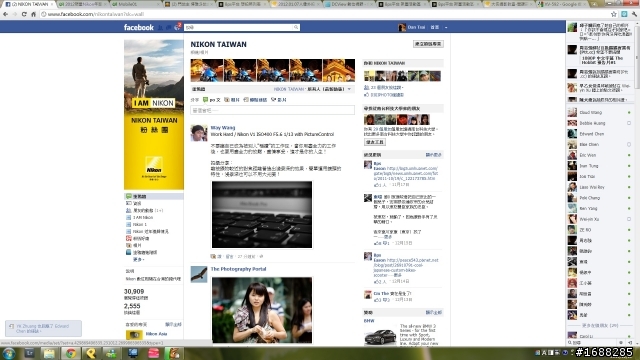Bookmark this page with the star icon
Screen dimensions: 640x360
click(x=613, y=14)
